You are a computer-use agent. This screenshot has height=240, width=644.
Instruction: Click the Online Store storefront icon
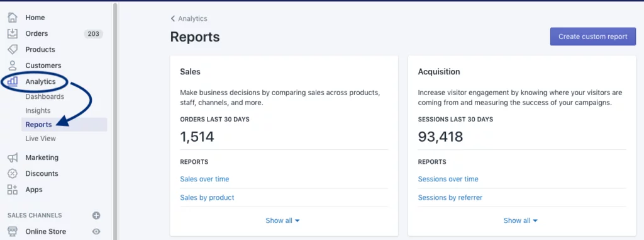coord(13,231)
